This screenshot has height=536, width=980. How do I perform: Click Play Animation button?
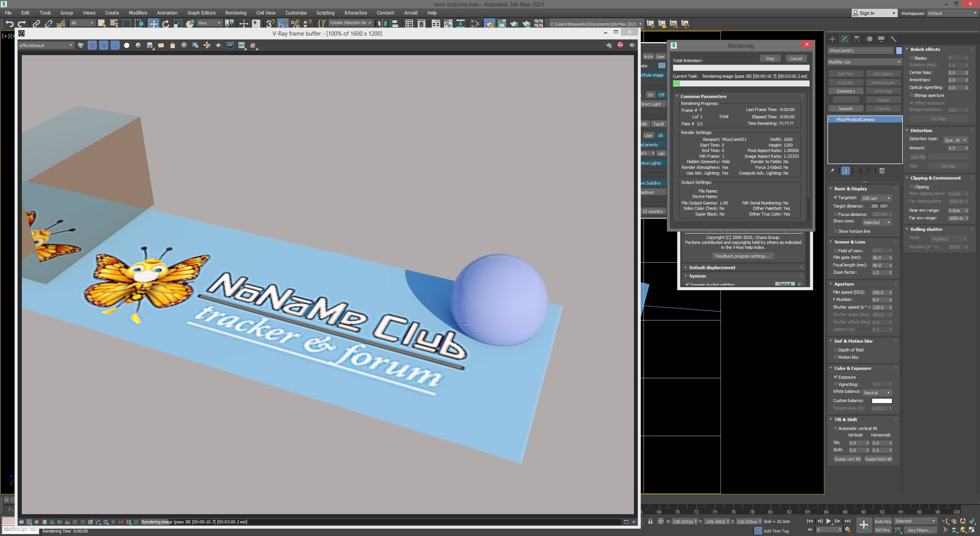click(828, 521)
